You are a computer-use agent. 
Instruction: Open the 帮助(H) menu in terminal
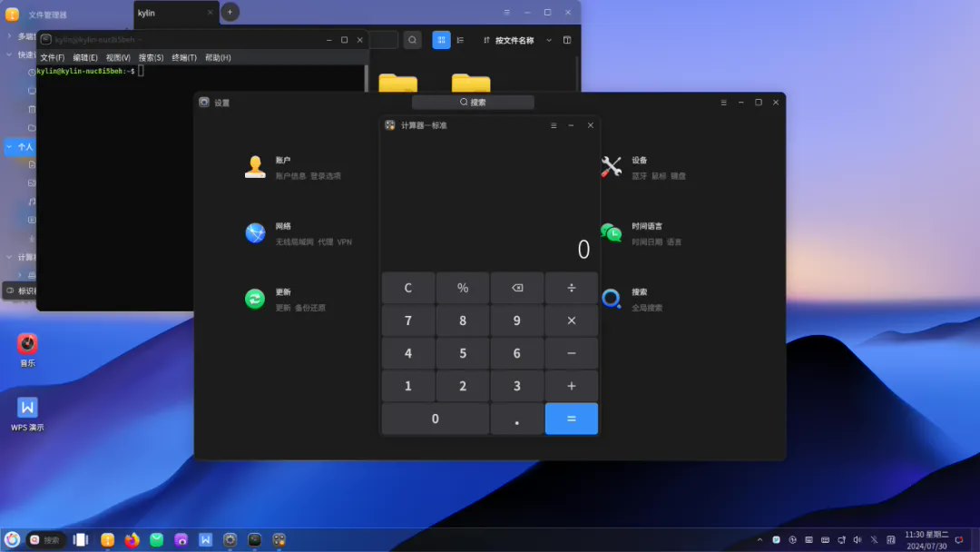(x=218, y=57)
